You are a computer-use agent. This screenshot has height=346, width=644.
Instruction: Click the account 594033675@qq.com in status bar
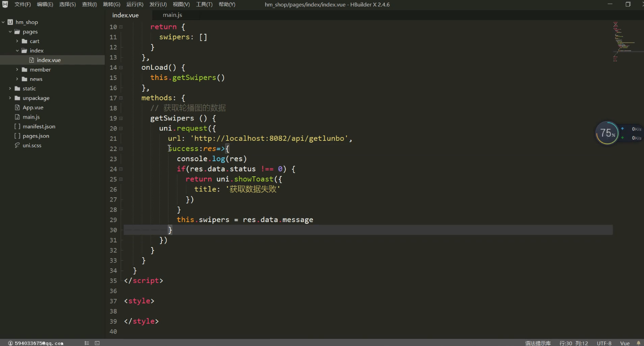coord(39,343)
